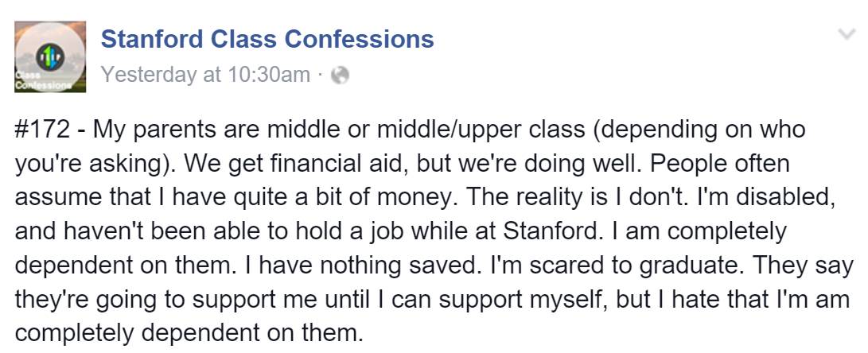Click the word 'Confessions' in the page title

tap(358, 39)
